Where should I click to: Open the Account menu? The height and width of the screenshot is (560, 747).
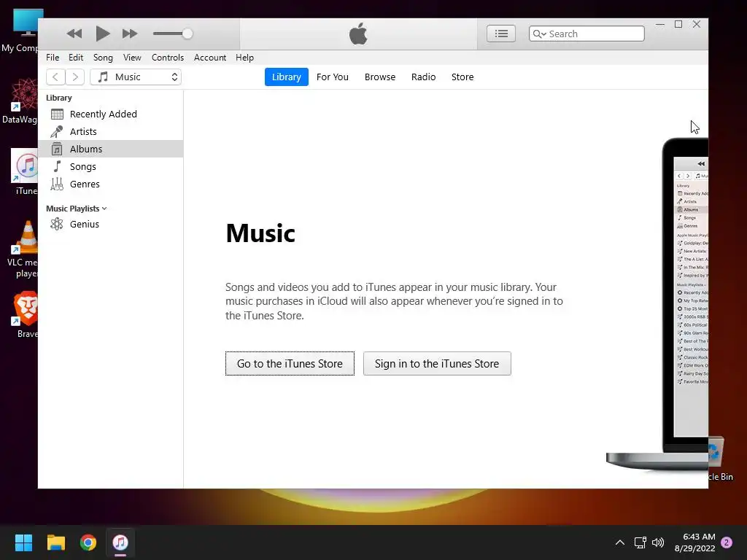pos(210,57)
